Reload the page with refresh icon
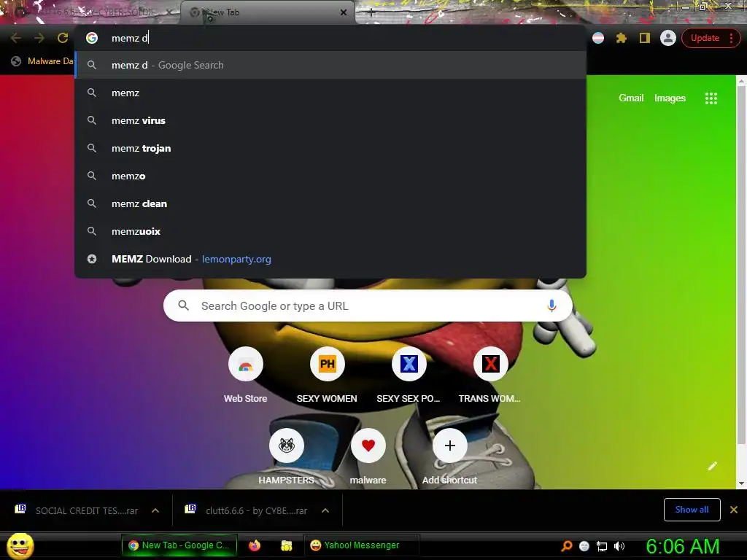Screen dimensions: 747x560 [63, 38]
